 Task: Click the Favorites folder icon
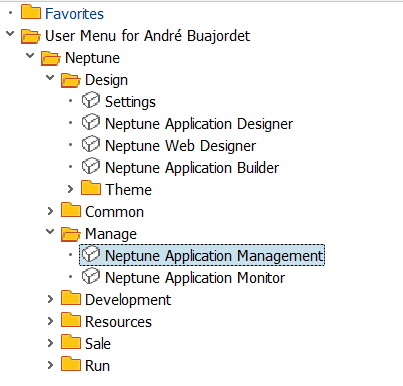pyautogui.click(x=31, y=12)
